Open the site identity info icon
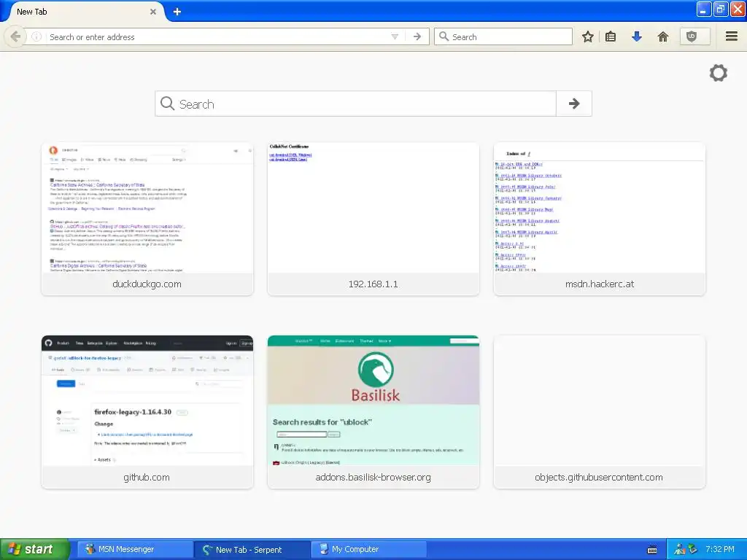Screen dimensions: 747x560 36,36
